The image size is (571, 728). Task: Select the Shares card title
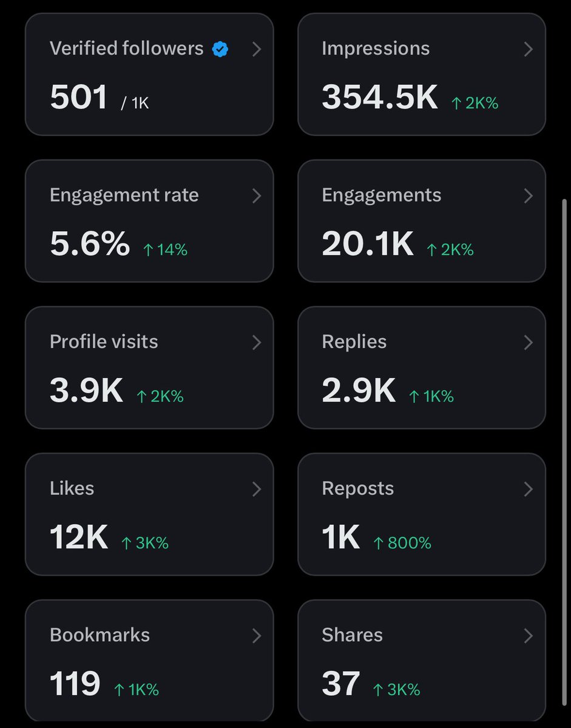353,635
